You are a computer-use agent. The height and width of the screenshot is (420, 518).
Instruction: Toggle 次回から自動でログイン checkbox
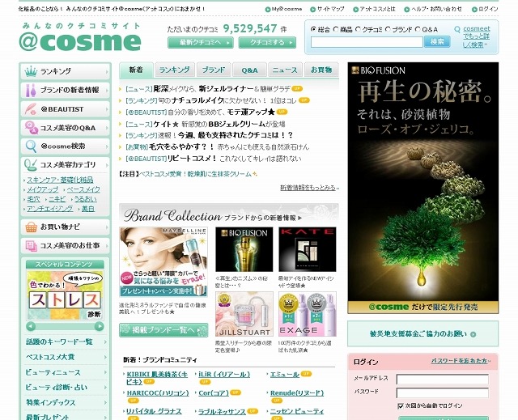point(401,405)
